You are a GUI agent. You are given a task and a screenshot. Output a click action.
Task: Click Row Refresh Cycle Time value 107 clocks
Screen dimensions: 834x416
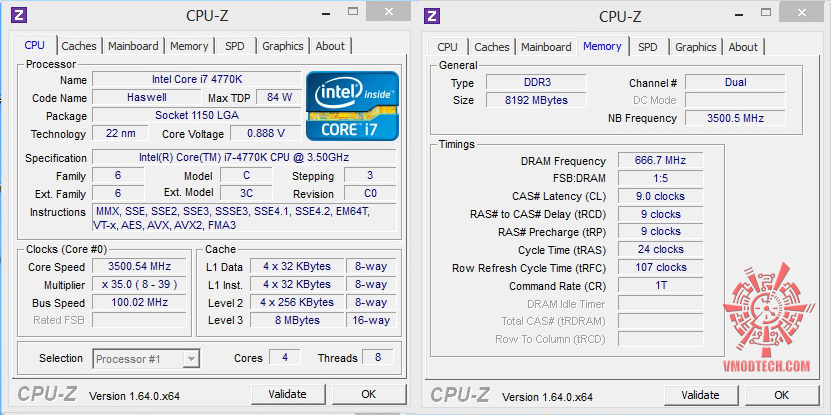[x=661, y=268]
